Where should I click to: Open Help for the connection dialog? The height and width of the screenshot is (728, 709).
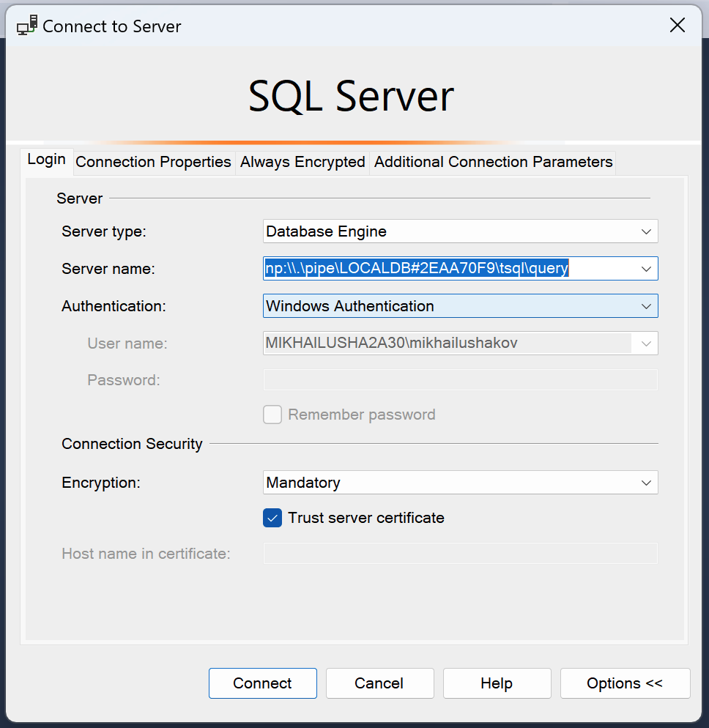point(497,683)
